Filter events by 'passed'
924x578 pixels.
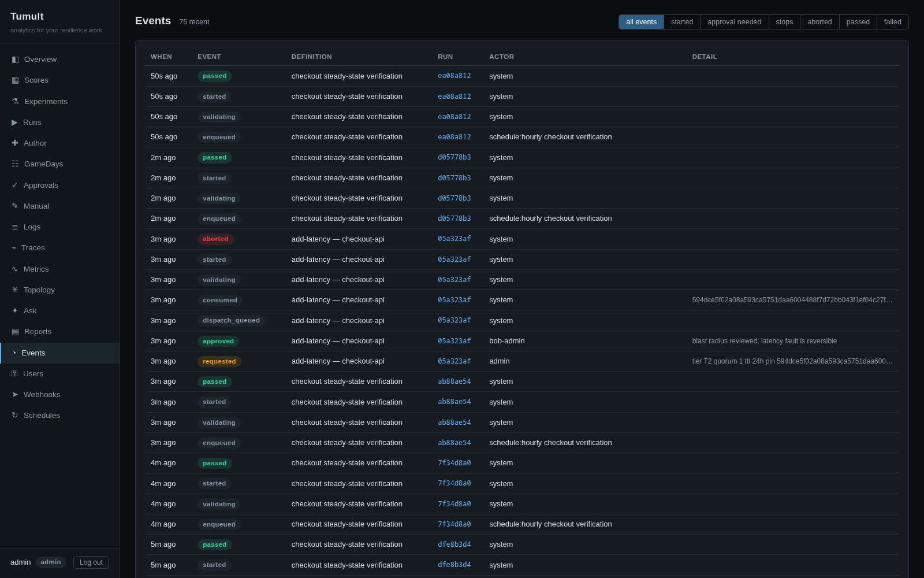click(858, 22)
